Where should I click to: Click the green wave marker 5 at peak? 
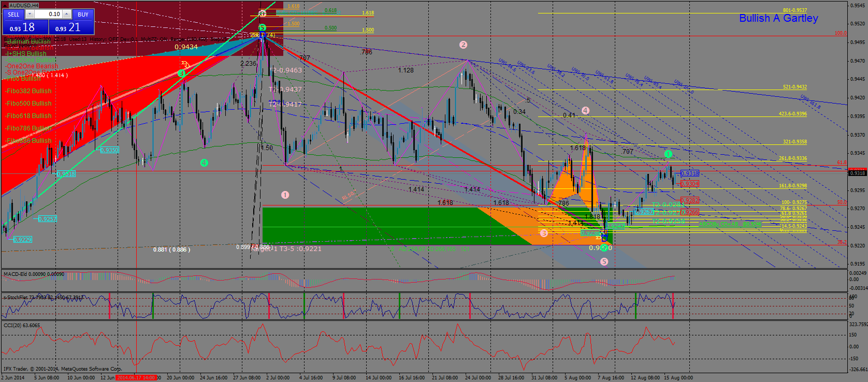pyautogui.click(x=263, y=27)
